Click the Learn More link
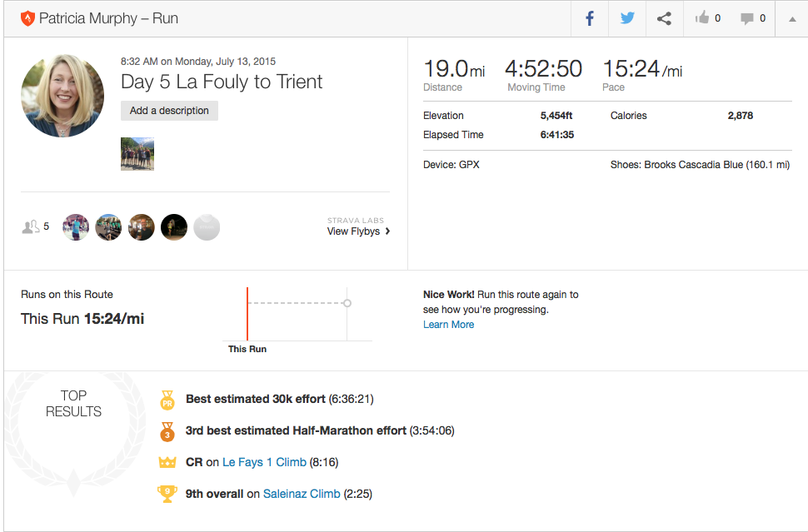Viewport: 808px width, 532px height. [x=448, y=325]
